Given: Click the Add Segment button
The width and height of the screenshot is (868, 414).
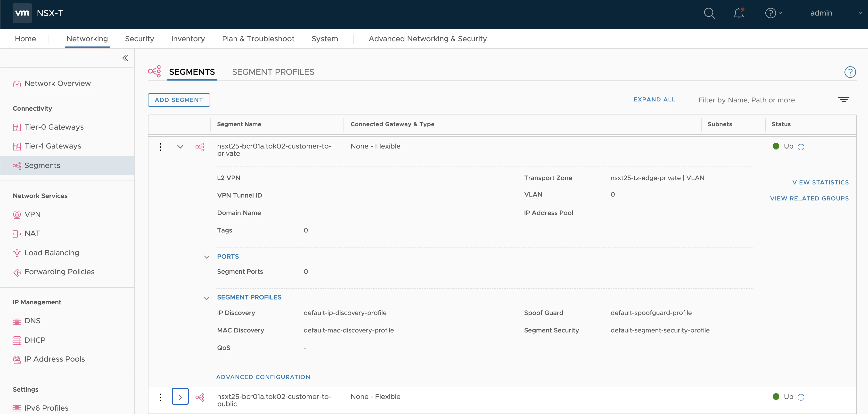Looking at the screenshot, I should tap(179, 100).
